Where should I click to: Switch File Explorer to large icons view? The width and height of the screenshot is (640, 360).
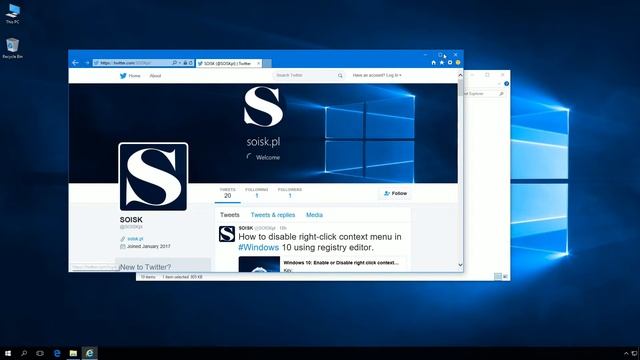505,277
